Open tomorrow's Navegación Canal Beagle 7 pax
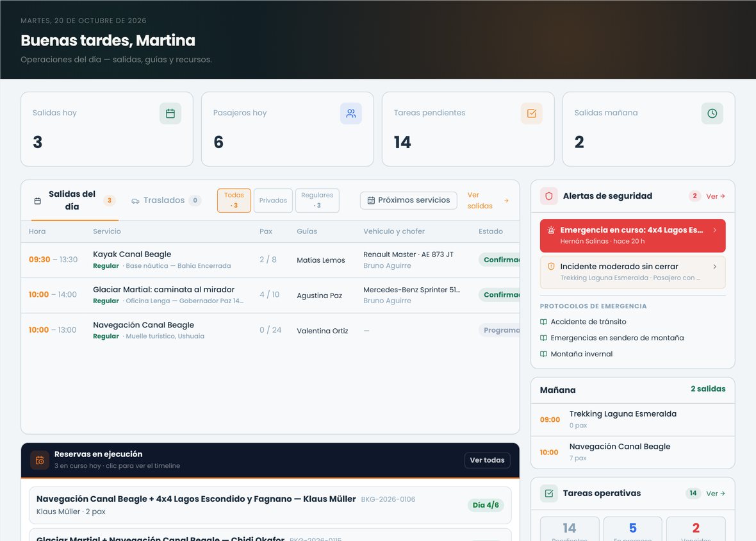This screenshot has width=756, height=541. tap(632, 453)
